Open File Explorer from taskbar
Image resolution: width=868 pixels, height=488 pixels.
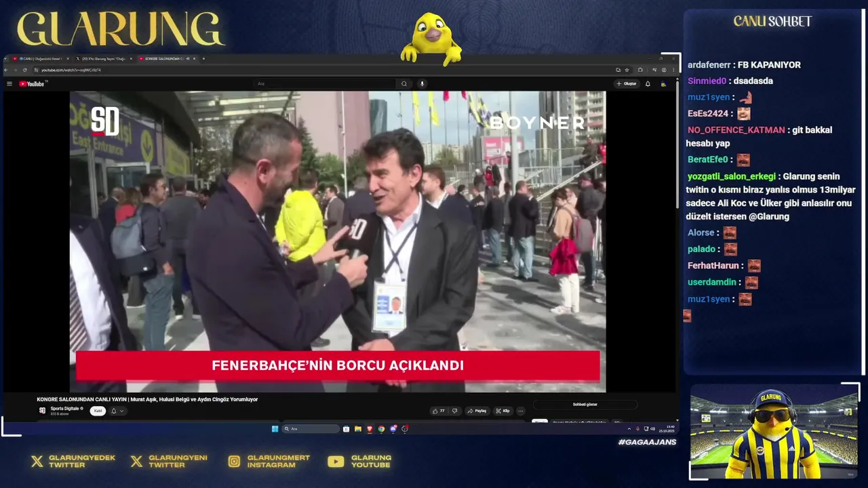click(x=358, y=428)
